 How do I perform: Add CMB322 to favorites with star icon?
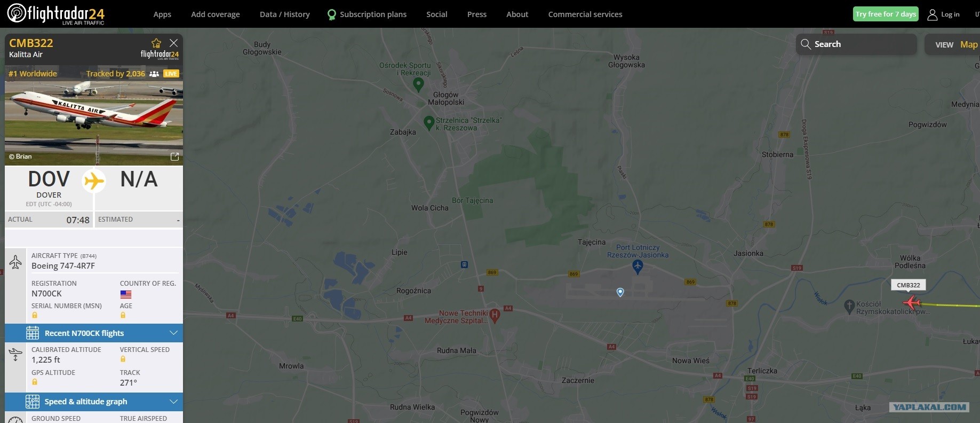coord(156,43)
